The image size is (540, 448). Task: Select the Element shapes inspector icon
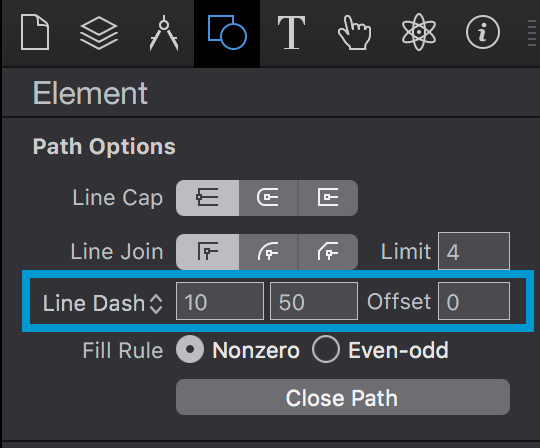[227, 32]
